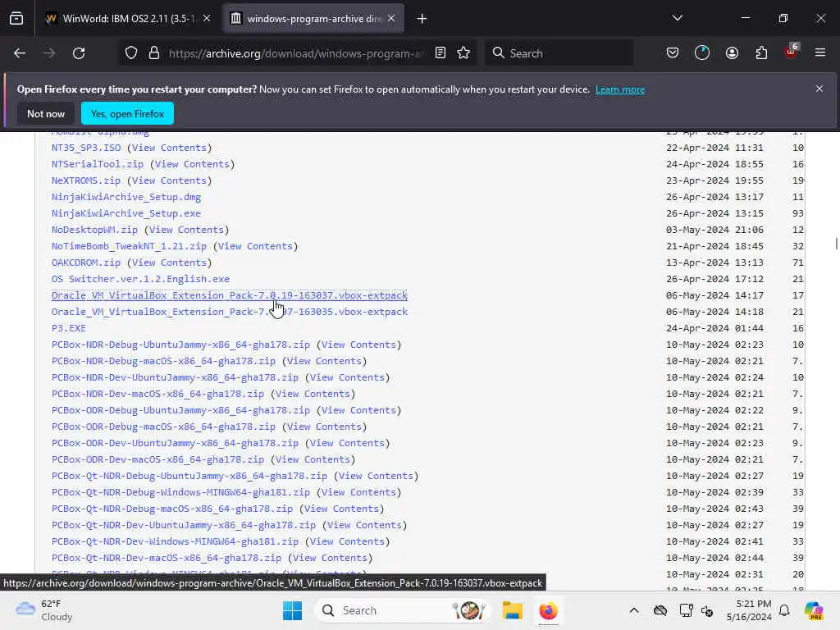This screenshot has height=630, width=840.
Task: Download P3.EXE
Action: (x=69, y=328)
